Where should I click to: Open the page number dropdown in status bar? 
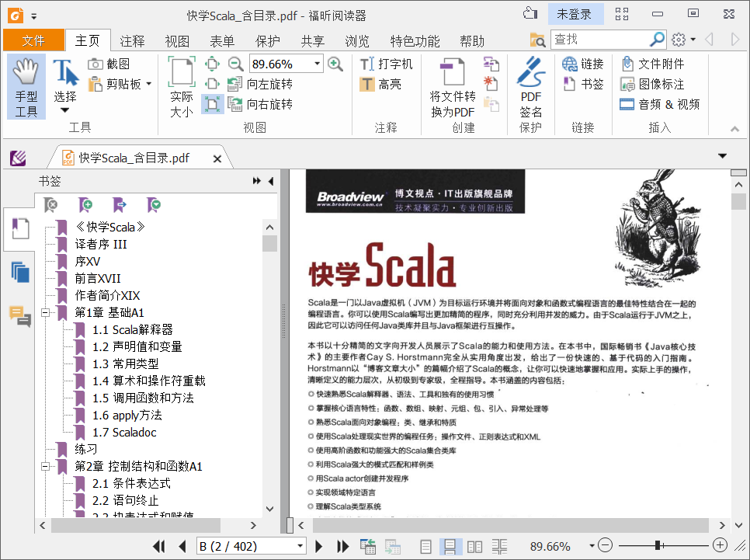pyautogui.click(x=300, y=546)
